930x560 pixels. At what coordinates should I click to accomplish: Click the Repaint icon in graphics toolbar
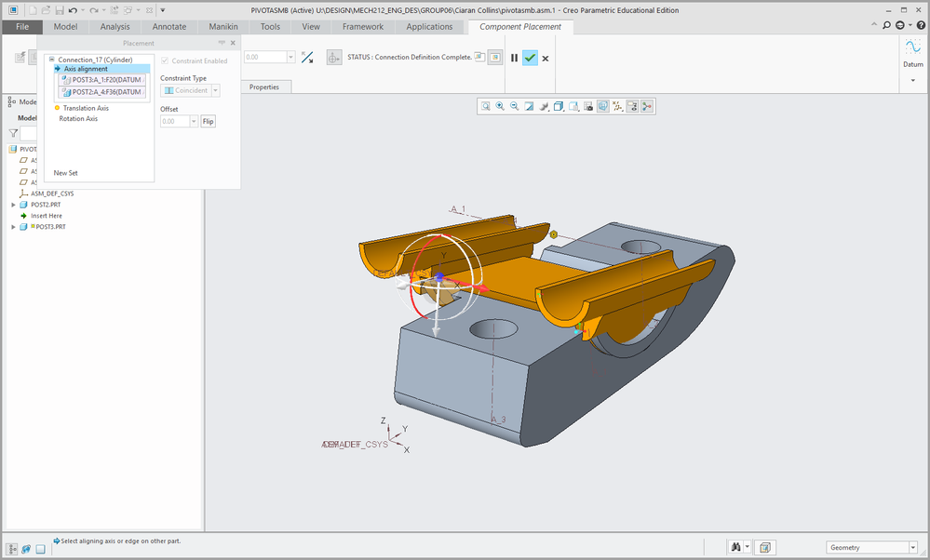pos(529,107)
